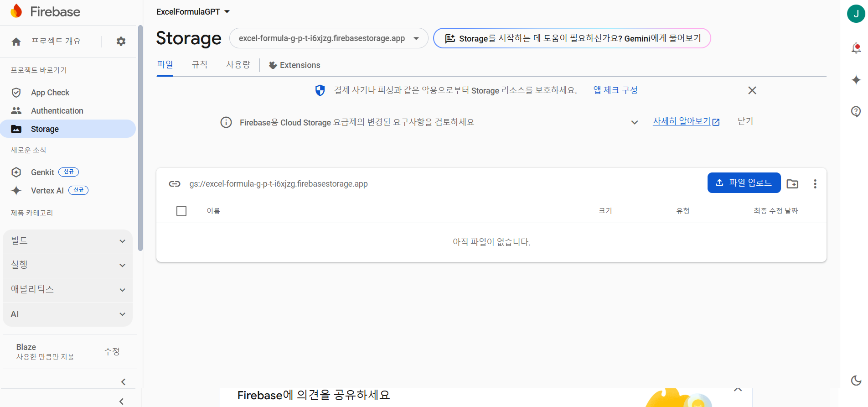868x407 pixels.
Task: Select Storage in sidebar
Action: [68, 129]
